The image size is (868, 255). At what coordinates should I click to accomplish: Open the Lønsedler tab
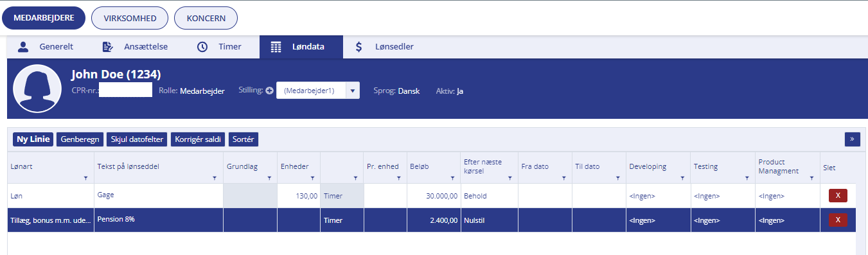coord(384,47)
